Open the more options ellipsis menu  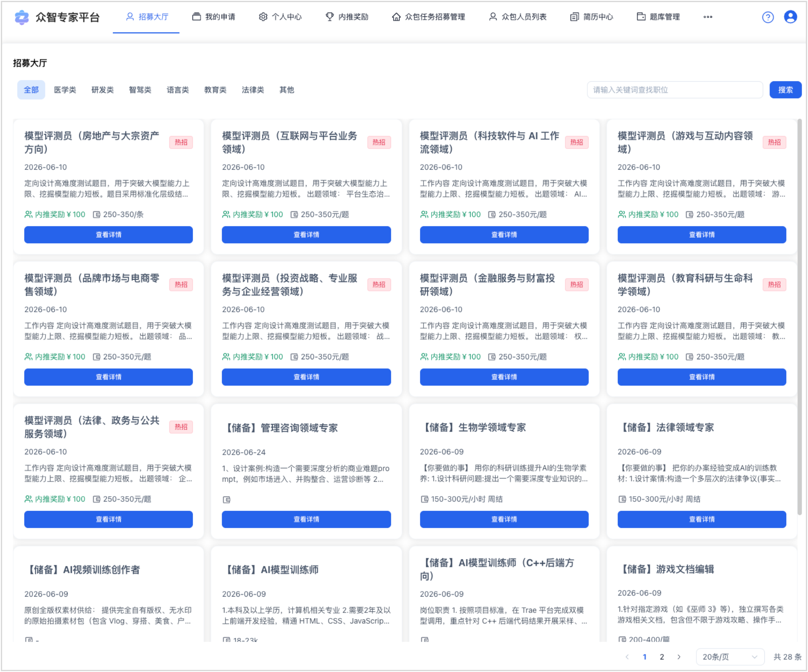(x=708, y=17)
